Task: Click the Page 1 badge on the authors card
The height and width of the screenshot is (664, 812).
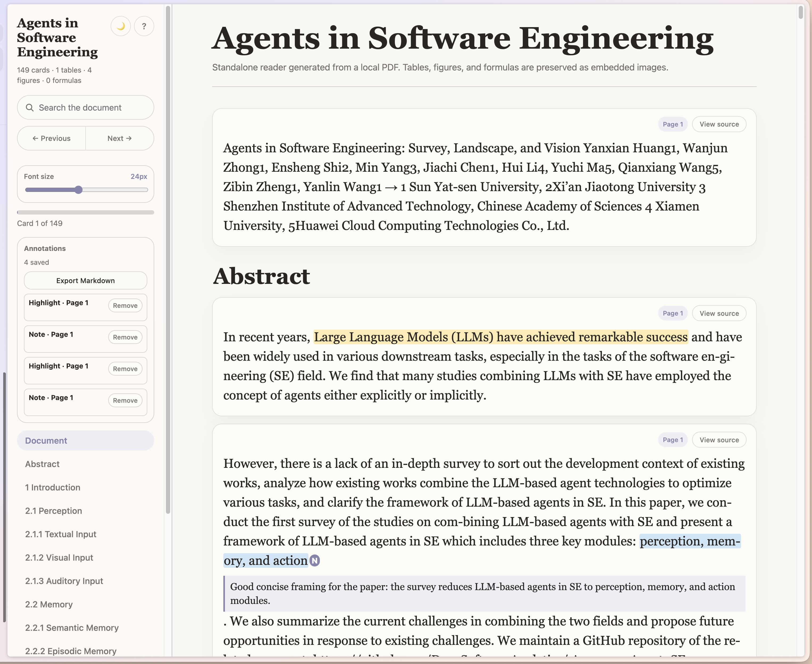Action: click(673, 124)
